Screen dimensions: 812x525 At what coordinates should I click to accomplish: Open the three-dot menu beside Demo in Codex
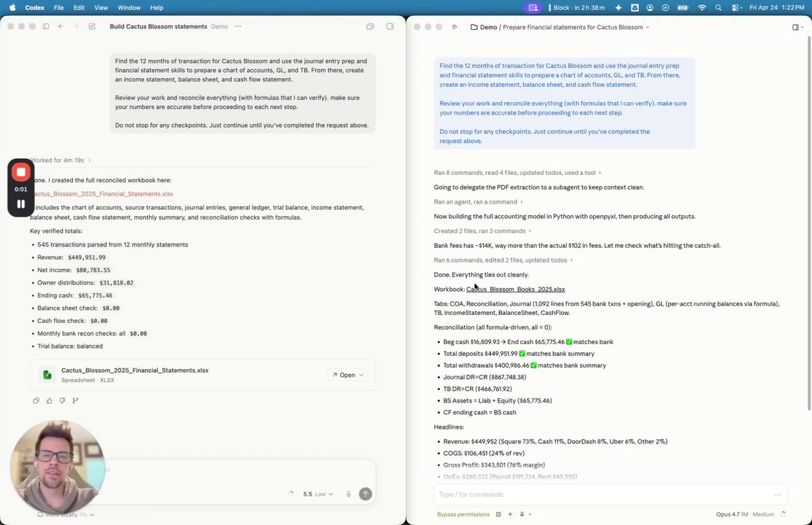[x=238, y=26]
